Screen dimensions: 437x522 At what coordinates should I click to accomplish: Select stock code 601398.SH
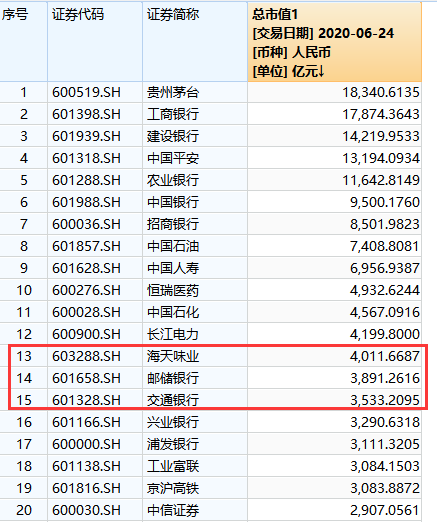pyautogui.click(x=95, y=114)
